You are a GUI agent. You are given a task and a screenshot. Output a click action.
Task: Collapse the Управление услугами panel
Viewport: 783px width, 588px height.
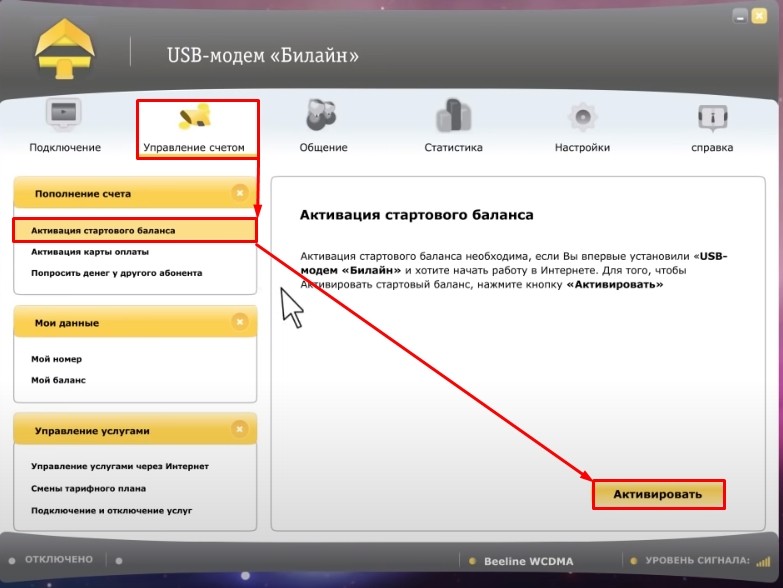pyautogui.click(x=240, y=429)
